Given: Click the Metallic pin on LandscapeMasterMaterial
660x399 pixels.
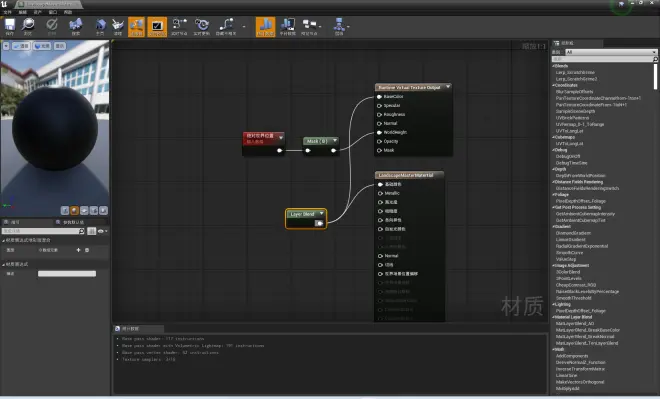Looking at the screenshot, I should click(x=381, y=193).
